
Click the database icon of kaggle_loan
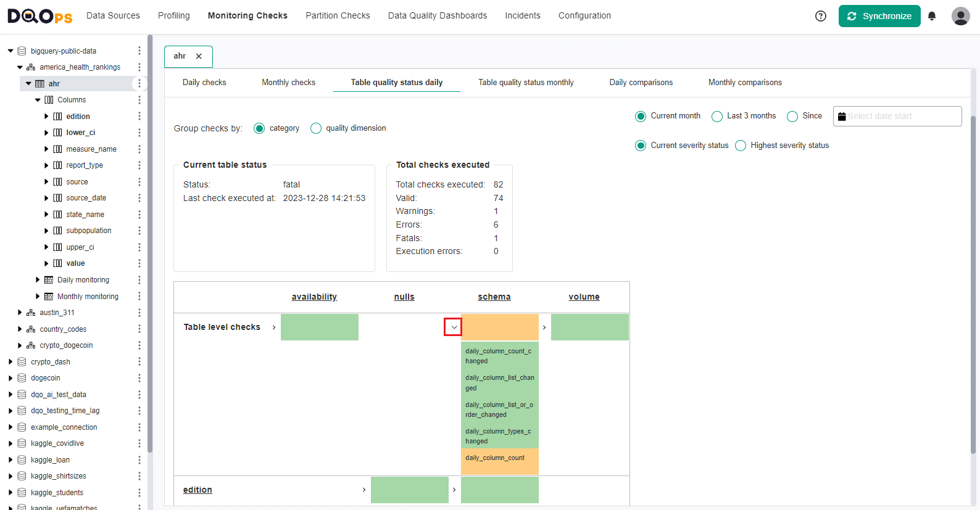click(x=22, y=460)
